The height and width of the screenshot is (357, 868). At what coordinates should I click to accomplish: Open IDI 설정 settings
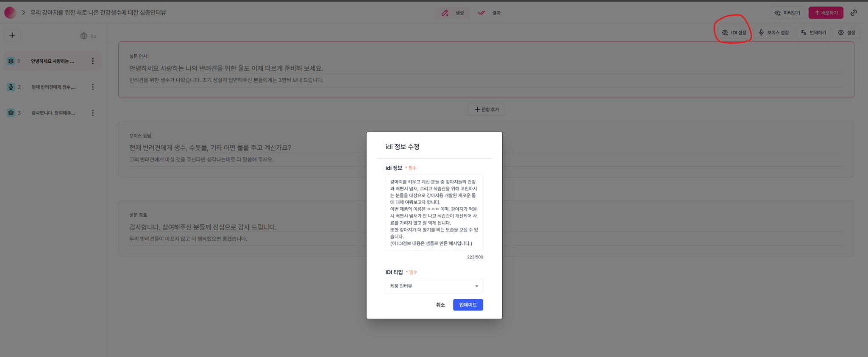click(734, 33)
